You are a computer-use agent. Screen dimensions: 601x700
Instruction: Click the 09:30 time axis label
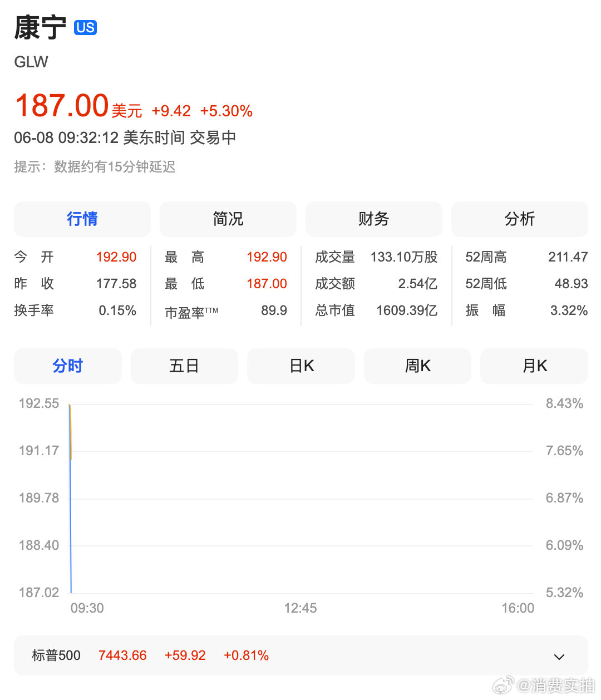coord(87,608)
